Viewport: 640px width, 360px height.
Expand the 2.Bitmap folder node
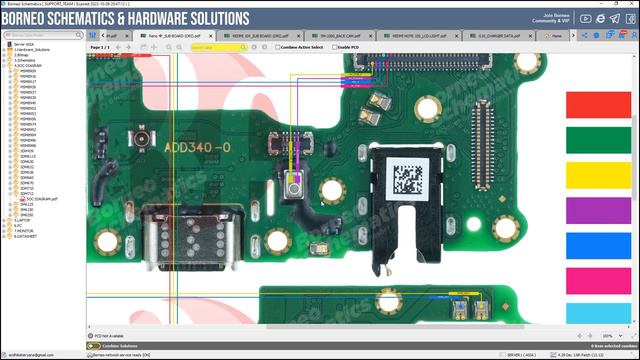[4, 55]
